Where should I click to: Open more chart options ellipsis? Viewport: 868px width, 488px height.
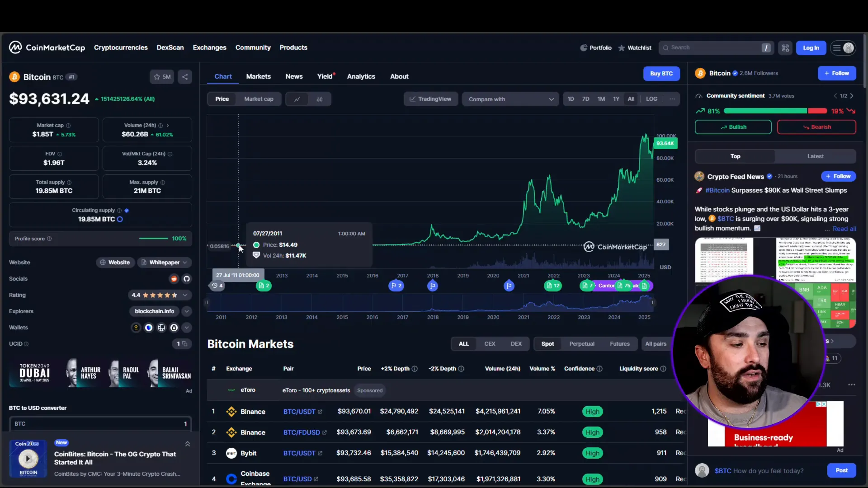pos(672,99)
